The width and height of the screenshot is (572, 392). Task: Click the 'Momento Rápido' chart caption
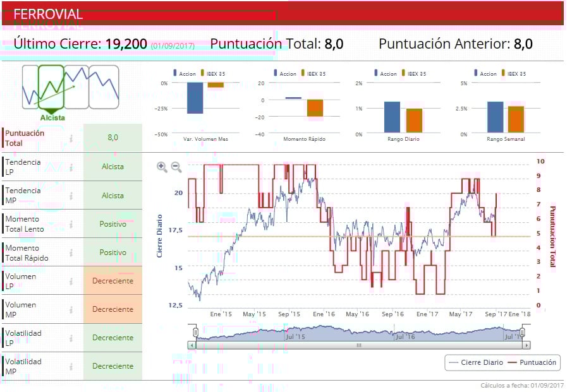(304, 139)
